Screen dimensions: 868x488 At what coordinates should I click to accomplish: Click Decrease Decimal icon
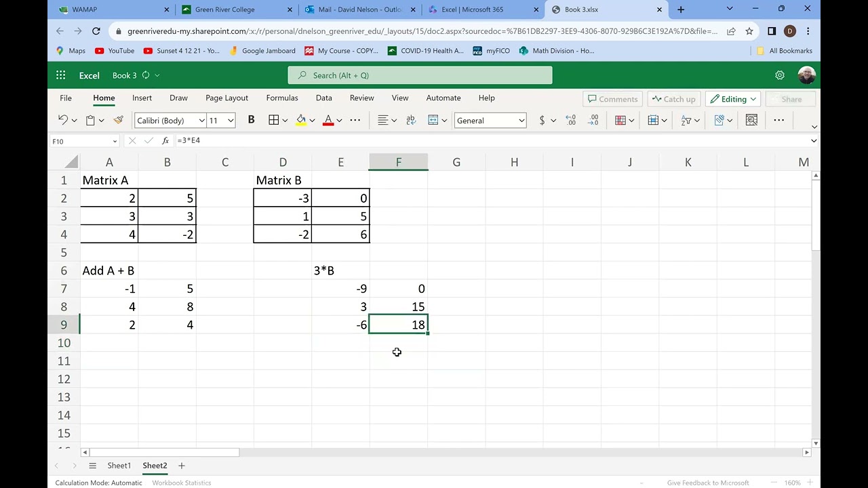pyautogui.click(x=594, y=120)
